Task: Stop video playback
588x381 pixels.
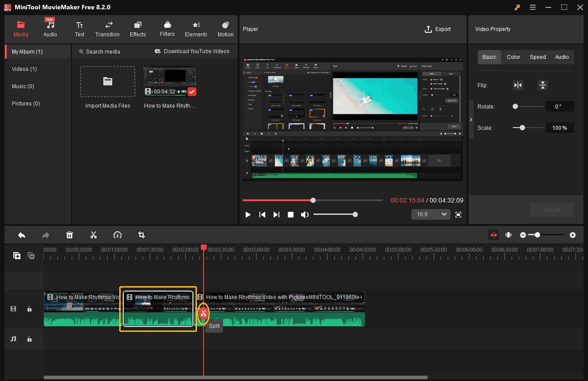Action: [x=291, y=215]
